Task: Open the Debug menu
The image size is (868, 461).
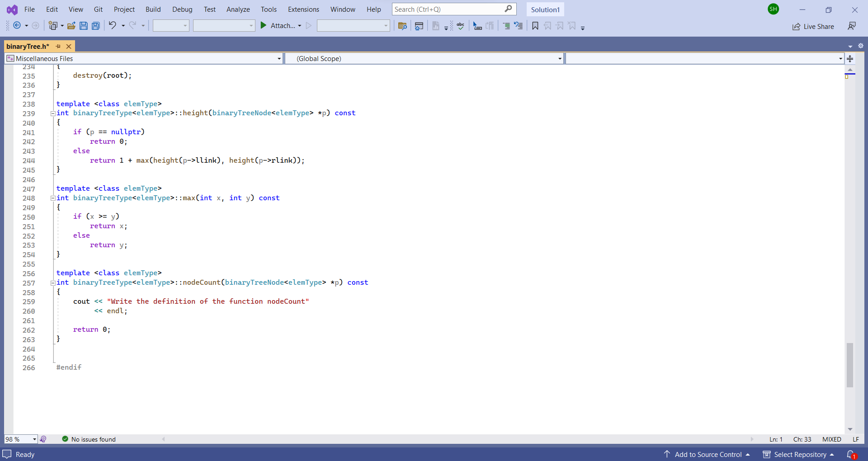Action: [x=182, y=9]
